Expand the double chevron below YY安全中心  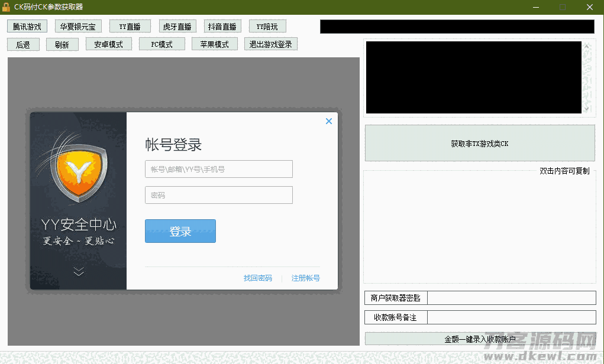(79, 272)
